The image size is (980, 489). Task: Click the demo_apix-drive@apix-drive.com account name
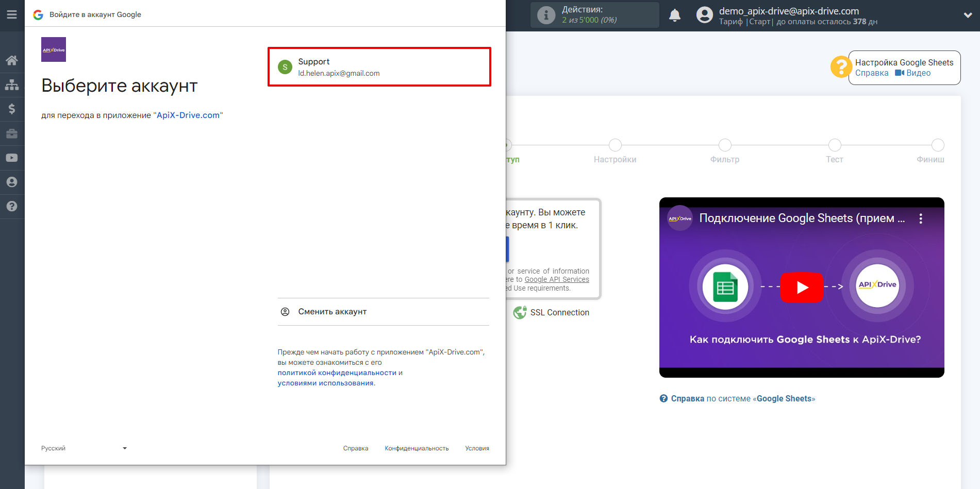point(789,11)
